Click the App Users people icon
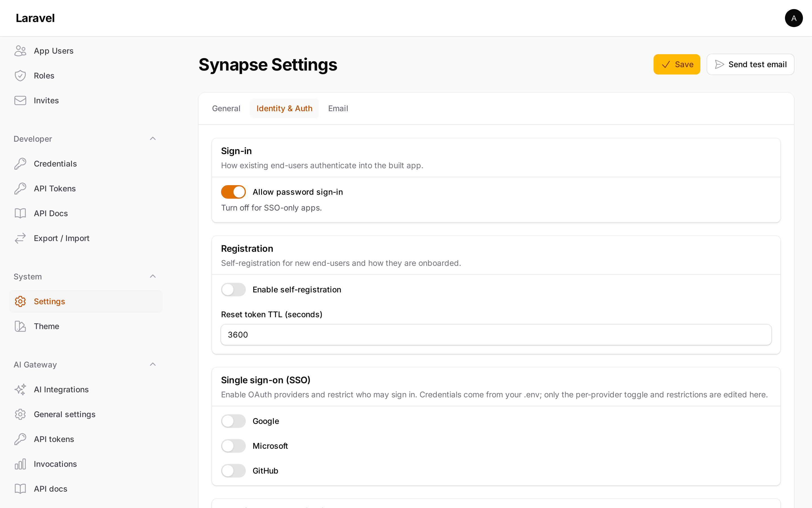Image resolution: width=812 pixels, height=508 pixels. (x=20, y=51)
